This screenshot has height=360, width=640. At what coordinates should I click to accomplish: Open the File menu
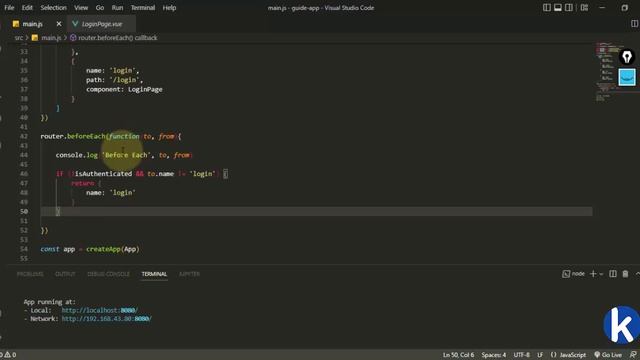point(9,8)
